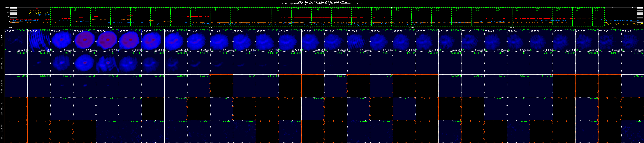Image resolution: width=644 pixels, height=143 pixels.
Task: Pick interval 19 box in the light curve
Action: pyautogui.click(x=422, y=17)
